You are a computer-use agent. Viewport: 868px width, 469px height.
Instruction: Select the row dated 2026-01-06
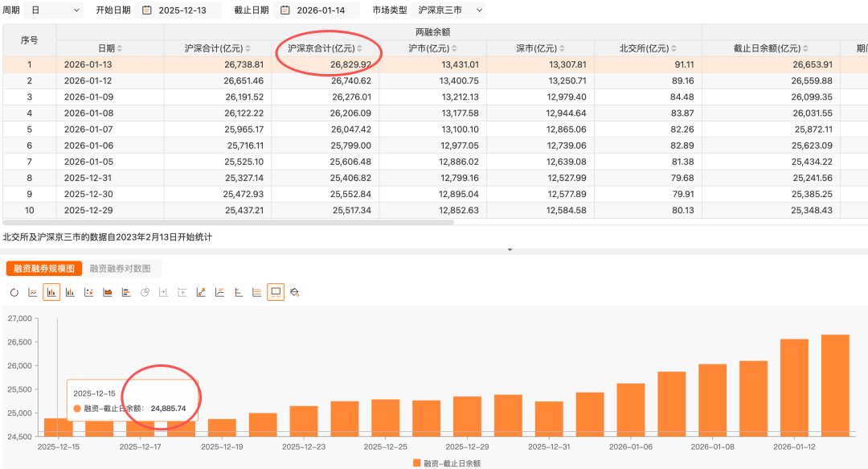coord(435,146)
